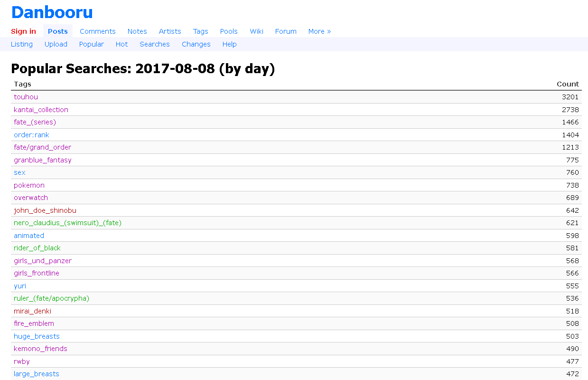Click the Sign in link

coord(23,31)
